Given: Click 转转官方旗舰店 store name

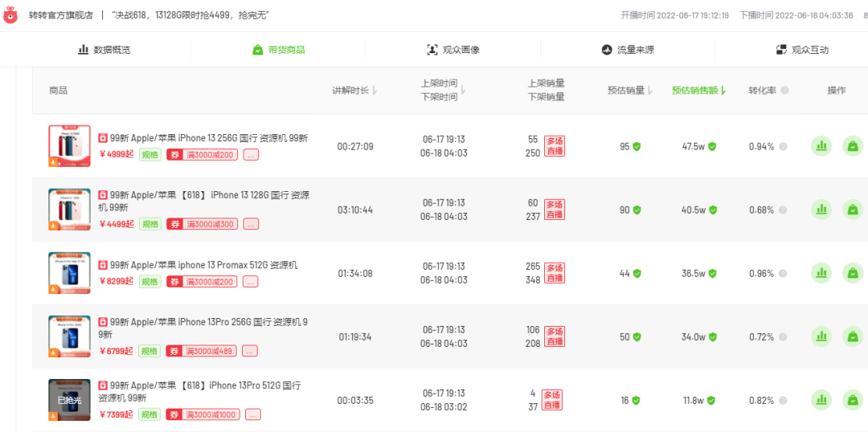Looking at the screenshot, I should [x=61, y=15].
